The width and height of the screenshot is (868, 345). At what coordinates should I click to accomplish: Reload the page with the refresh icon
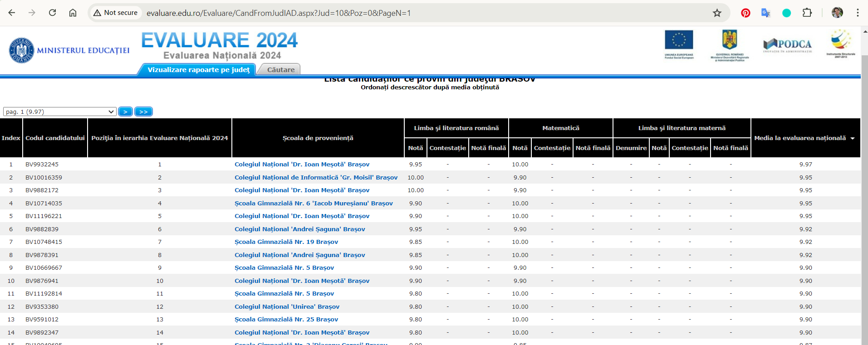pos(53,13)
